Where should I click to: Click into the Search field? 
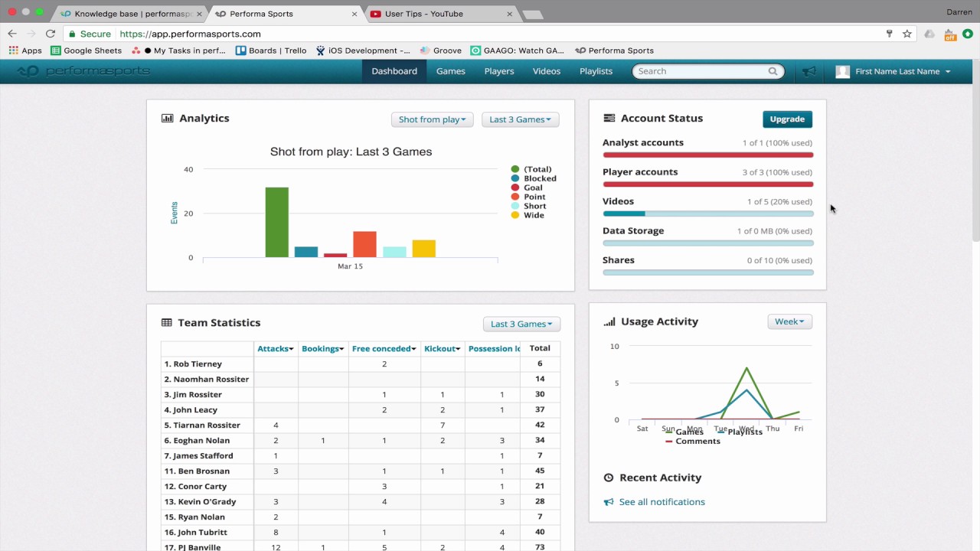coord(708,71)
